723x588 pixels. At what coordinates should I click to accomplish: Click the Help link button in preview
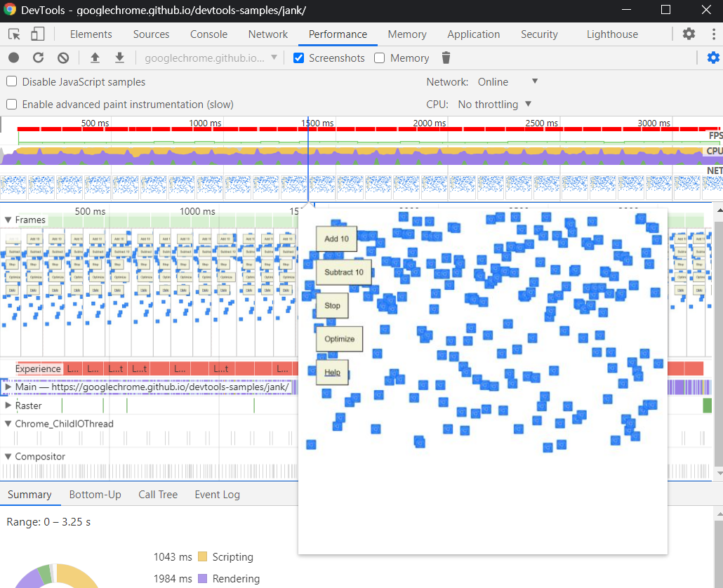(x=332, y=373)
